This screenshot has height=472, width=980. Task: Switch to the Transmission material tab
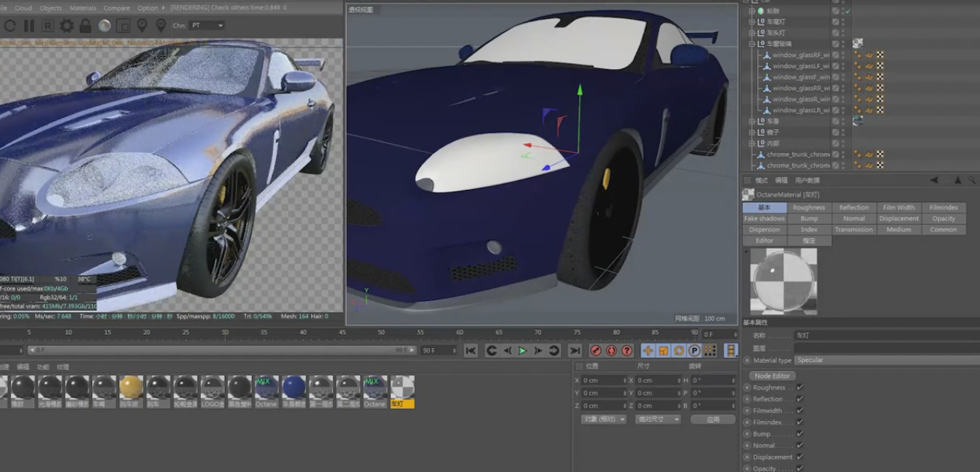[854, 230]
